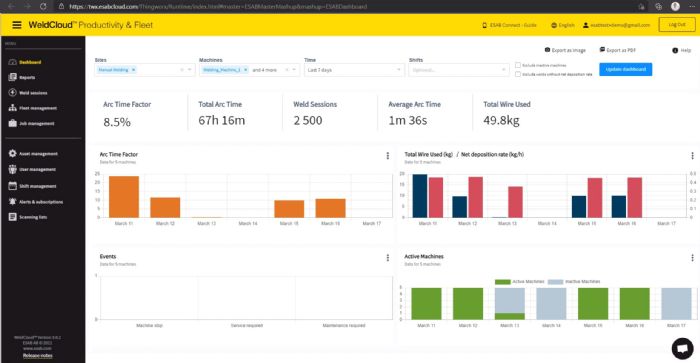
Task: Click the Help info icon
Action: click(675, 50)
